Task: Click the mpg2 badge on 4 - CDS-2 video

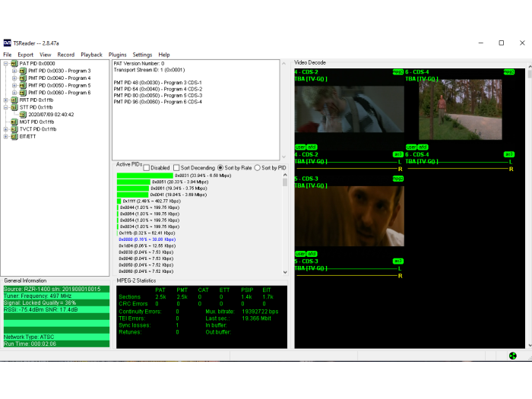Action: coord(397,72)
